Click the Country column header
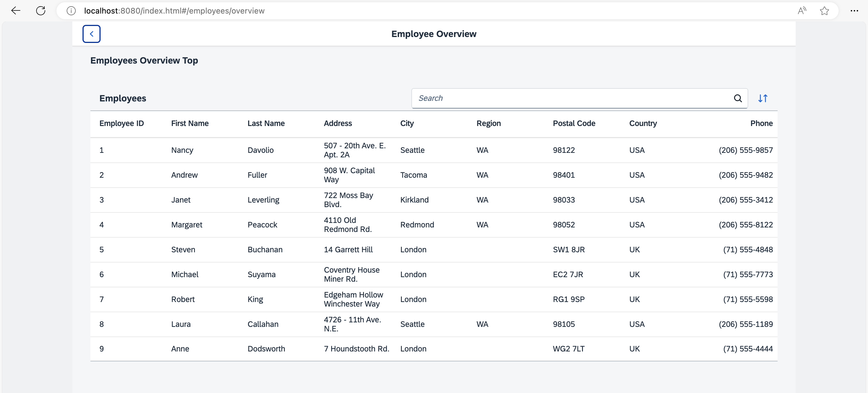The height and width of the screenshot is (393, 868). point(643,123)
